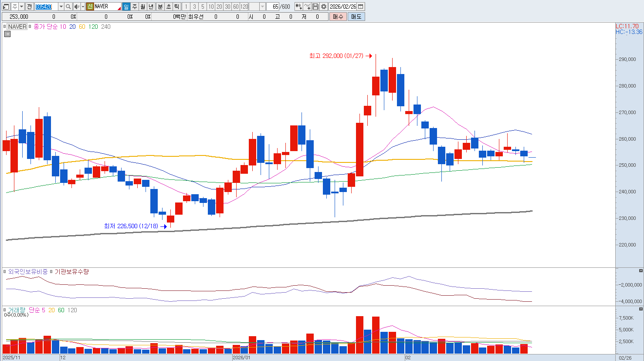The height and width of the screenshot is (361, 644).
Task: Open the data table grid icon
Action: coord(7,34)
